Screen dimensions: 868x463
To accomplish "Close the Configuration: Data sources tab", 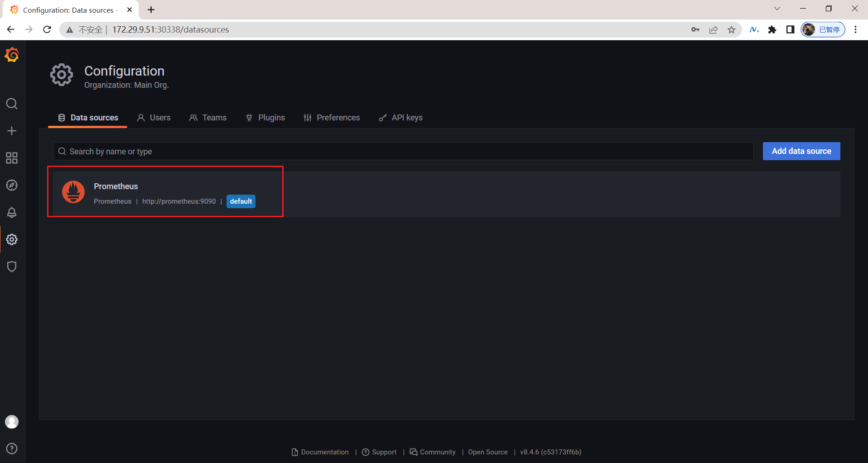I will (130, 10).
